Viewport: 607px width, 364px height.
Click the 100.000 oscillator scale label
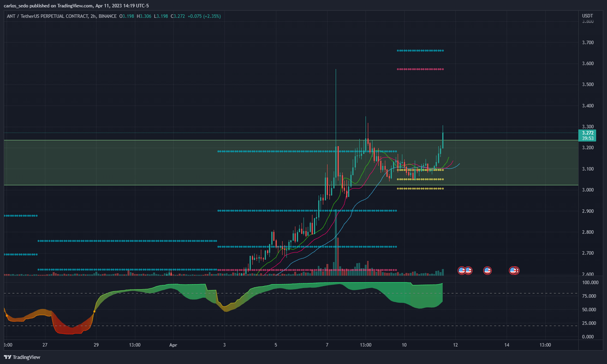coord(589,283)
